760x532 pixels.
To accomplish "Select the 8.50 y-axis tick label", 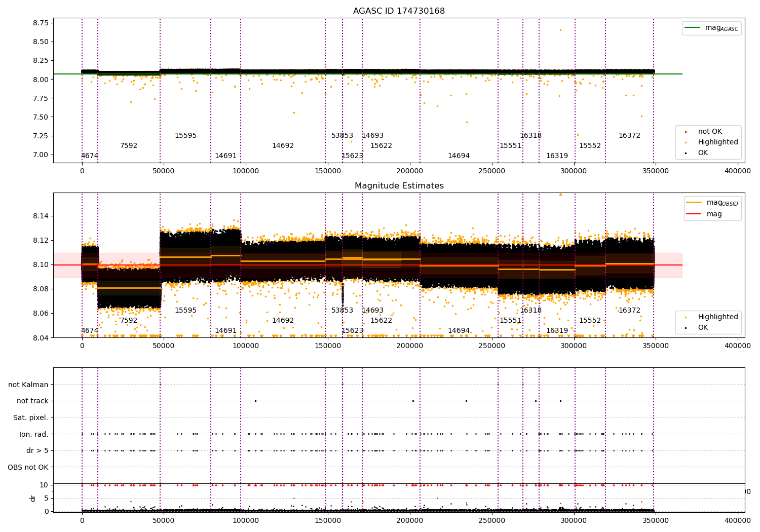I will point(41,42).
